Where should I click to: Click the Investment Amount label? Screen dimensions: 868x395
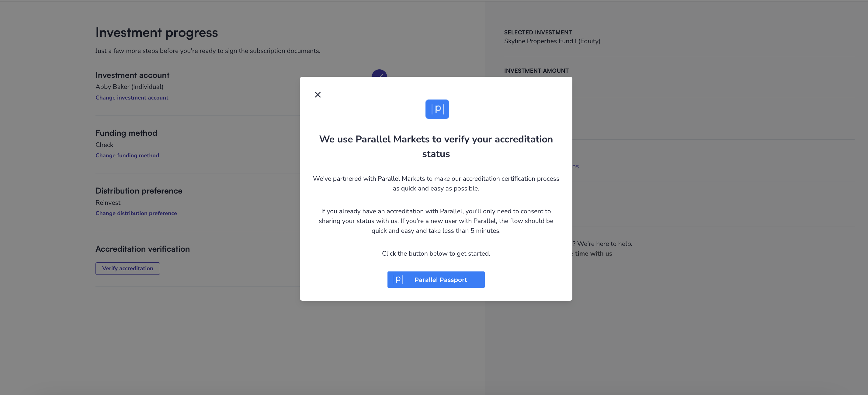536,71
